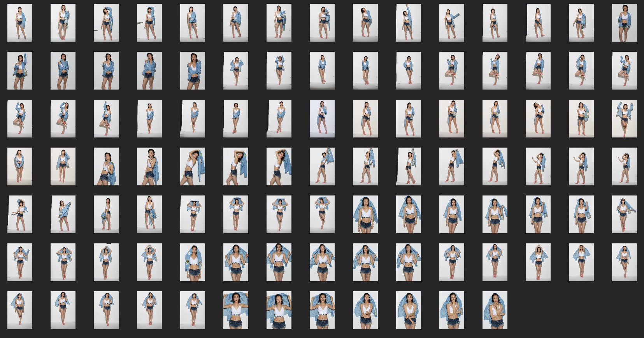This screenshot has width=644, height=338.
Task: Click the ninth thumbnail in the fifth row
Action: click(365, 215)
